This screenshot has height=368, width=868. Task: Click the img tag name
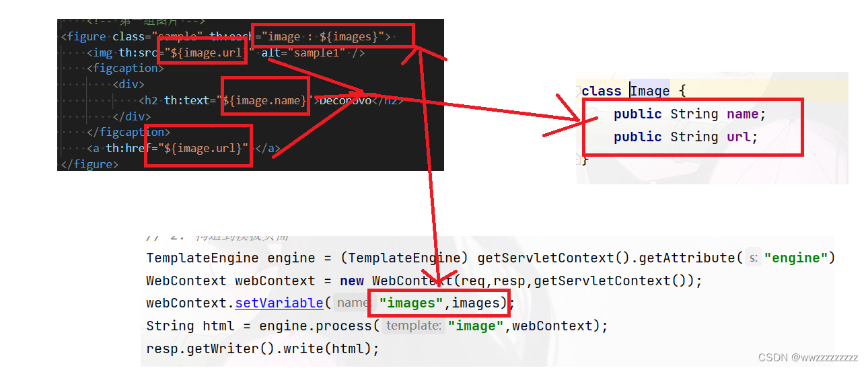pos(102,52)
